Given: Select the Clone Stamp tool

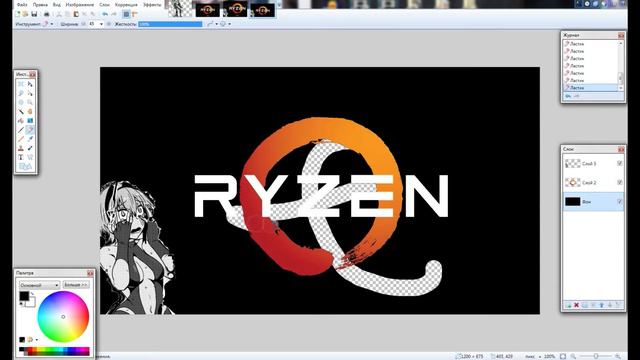Looking at the screenshot, I should [21, 148].
